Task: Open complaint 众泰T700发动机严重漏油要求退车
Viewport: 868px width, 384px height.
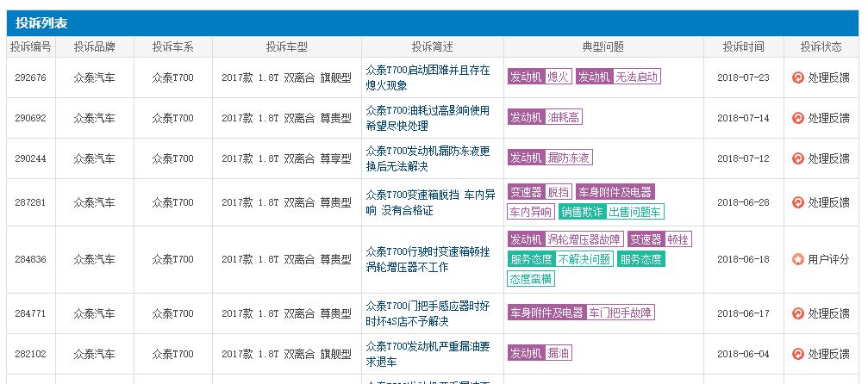Action: tap(428, 354)
